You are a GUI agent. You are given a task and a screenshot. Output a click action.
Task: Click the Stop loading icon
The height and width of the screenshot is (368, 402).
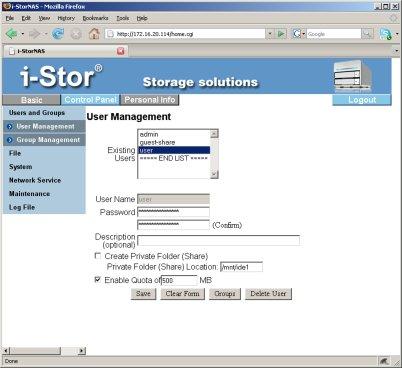coord(76,34)
